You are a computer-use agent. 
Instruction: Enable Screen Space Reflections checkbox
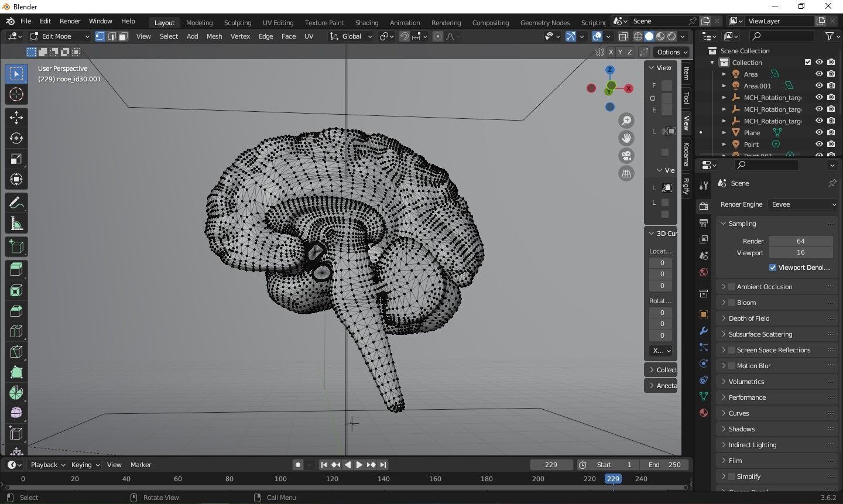(x=732, y=350)
